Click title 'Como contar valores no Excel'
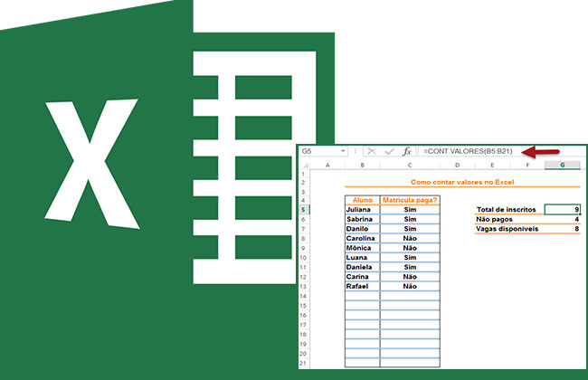This screenshot has height=380, width=588. [x=462, y=182]
